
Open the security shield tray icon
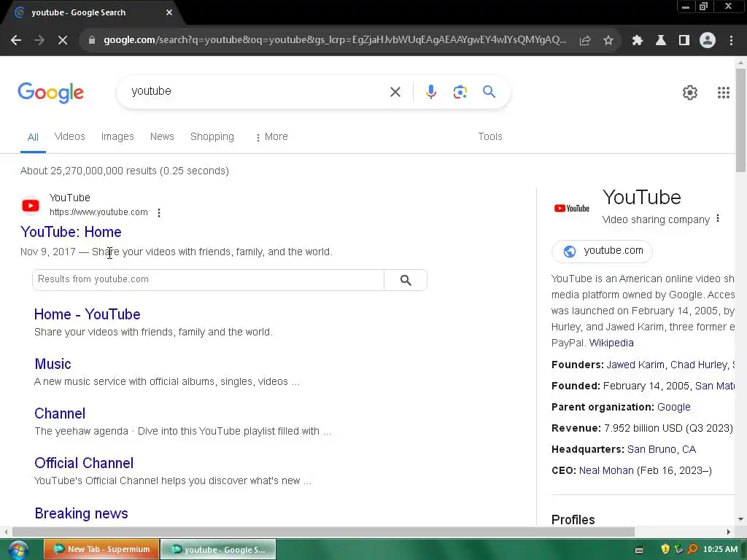665,549
